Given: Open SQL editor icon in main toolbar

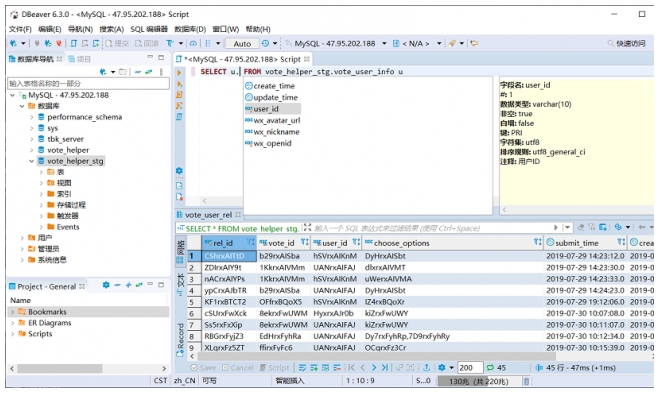Looking at the screenshot, I should pos(74,43).
